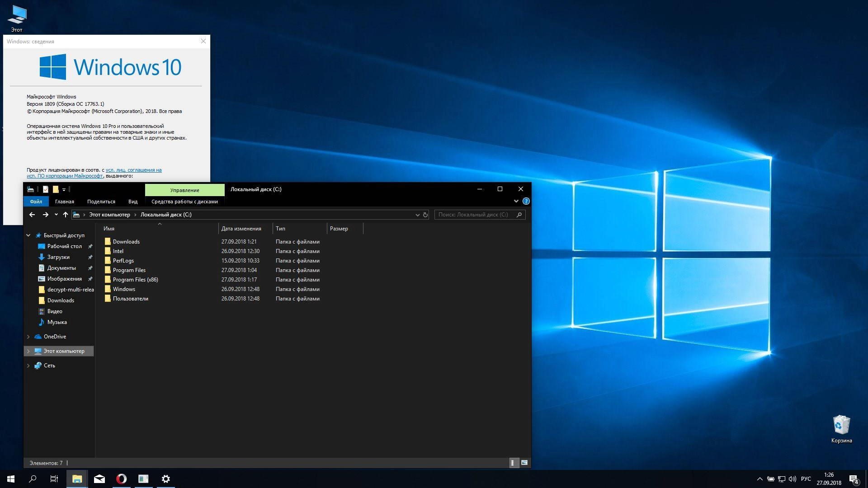
Task: Collapse the Быстрый доступ tree node
Action: pyautogui.click(x=28, y=235)
